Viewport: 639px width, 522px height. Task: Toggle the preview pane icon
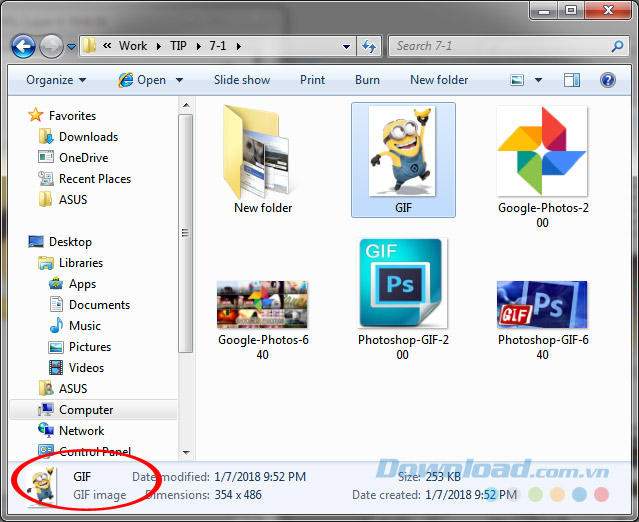(x=572, y=80)
